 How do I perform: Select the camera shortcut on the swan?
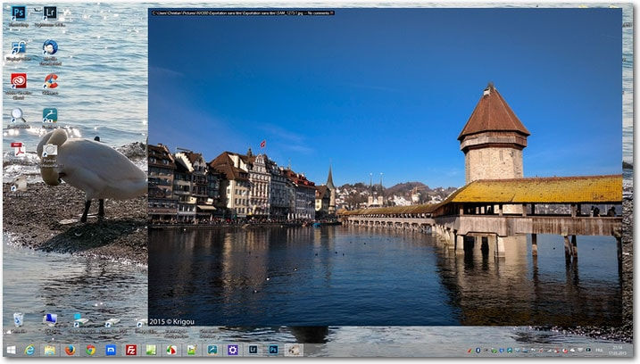coord(50,151)
